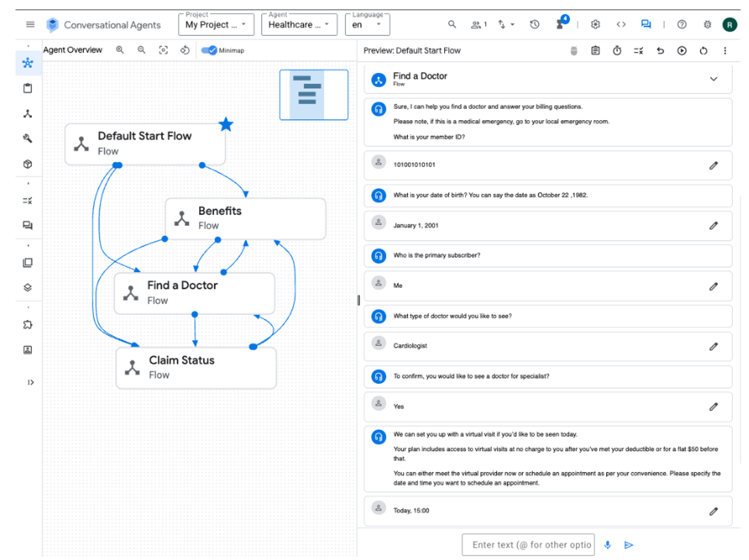Undo last preview turn
Viewport: 749px width, 560px height.
tap(660, 51)
